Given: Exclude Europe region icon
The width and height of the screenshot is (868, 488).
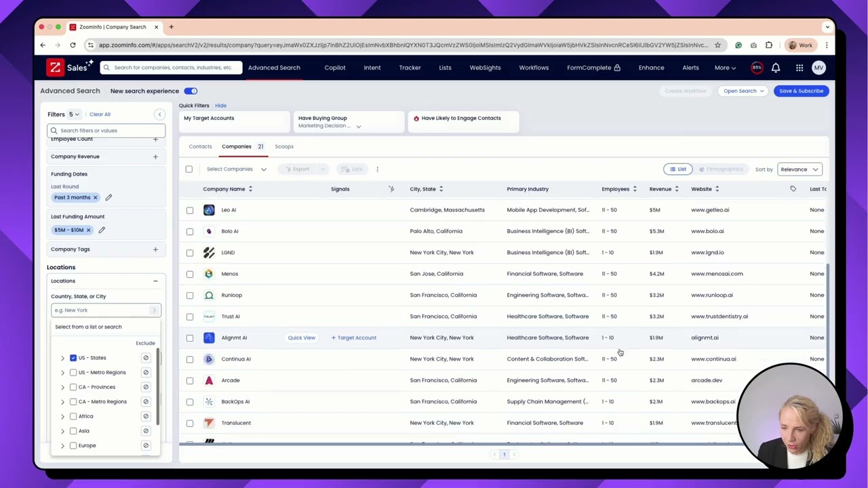Looking at the screenshot, I should click(146, 445).
